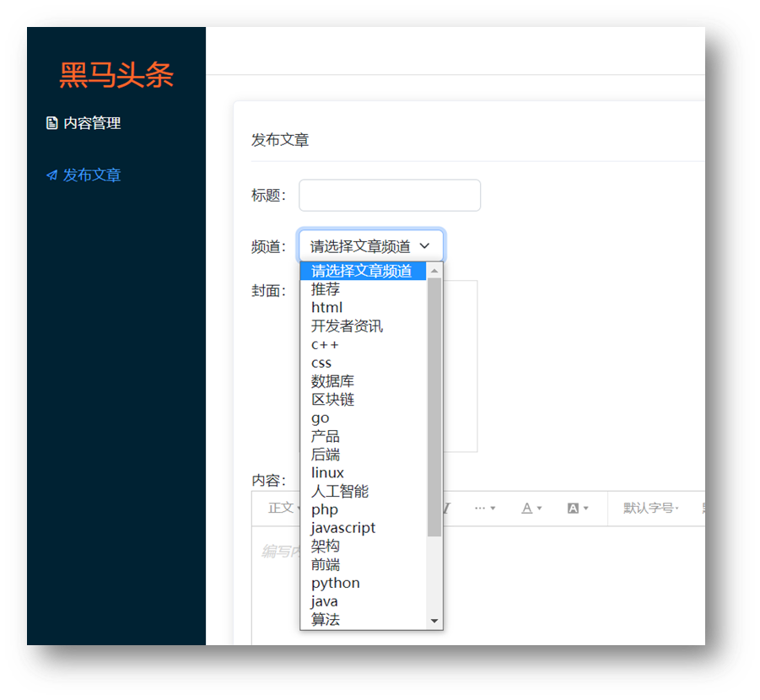Open the background color boxed A tool

pyautogui.click(x=577, y=508)
